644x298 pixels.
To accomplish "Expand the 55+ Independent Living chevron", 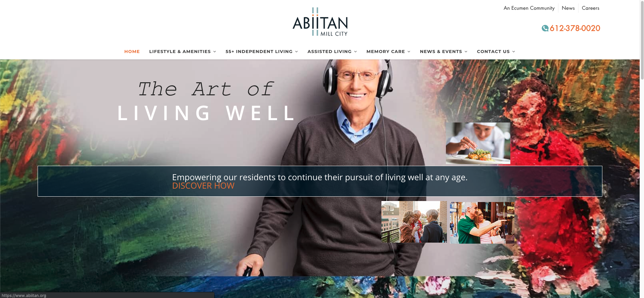I will tap(296, 52).
